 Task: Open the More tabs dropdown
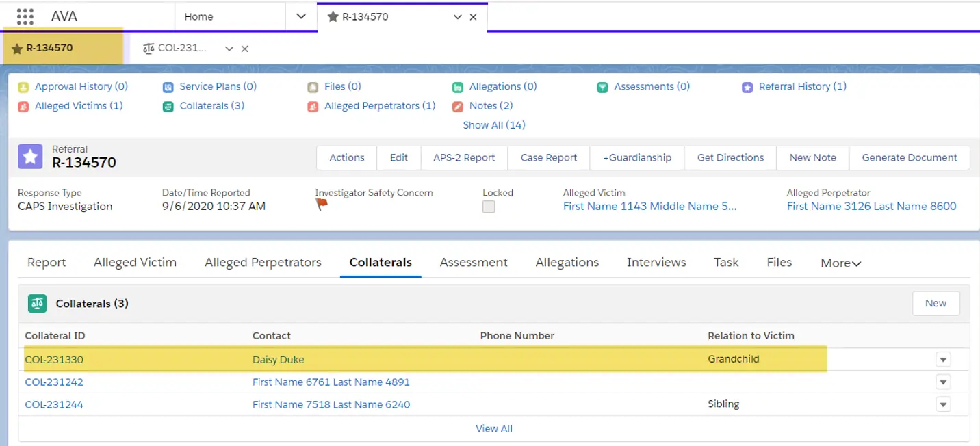[x=840, y=263]
